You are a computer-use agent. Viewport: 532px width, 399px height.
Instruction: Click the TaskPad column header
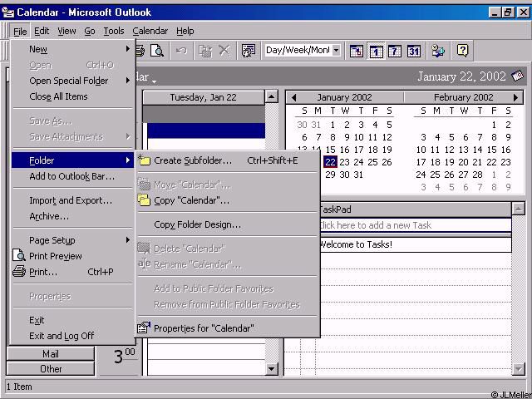click(x=415, y=209)
